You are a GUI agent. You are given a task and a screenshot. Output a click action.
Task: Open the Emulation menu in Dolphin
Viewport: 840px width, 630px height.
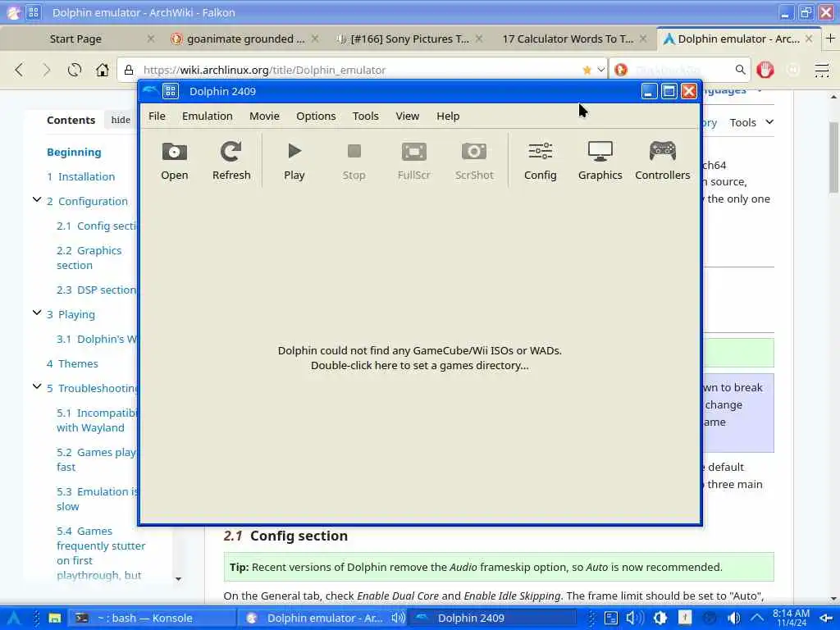tap(208, 116)
